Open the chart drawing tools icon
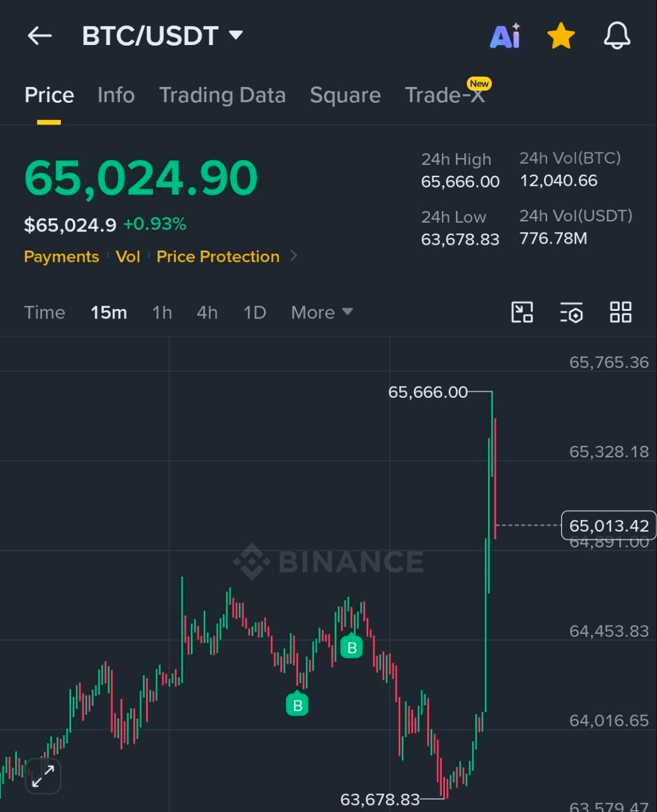Image resolution: width=657 pixels, height=812 pixels. click(x=522, y=312)
